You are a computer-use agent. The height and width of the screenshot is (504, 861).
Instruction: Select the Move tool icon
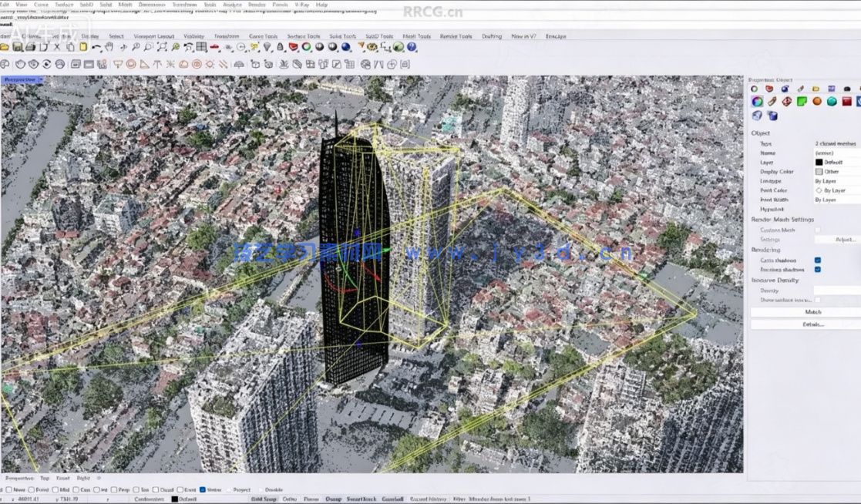point(123,51)
